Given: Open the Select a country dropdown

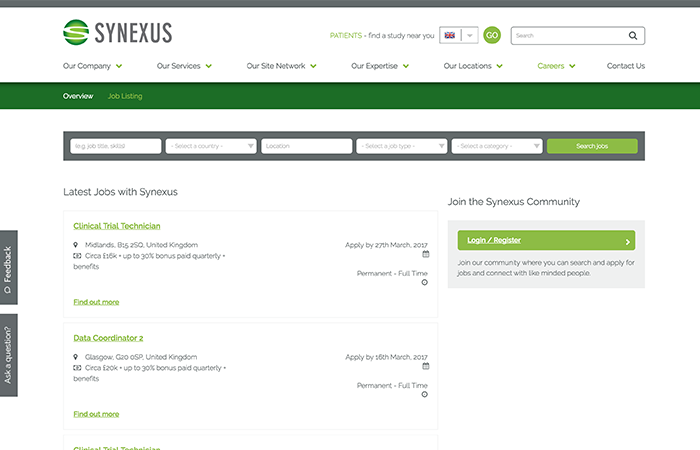Looking at the screenshot, I should click(211, 146).
